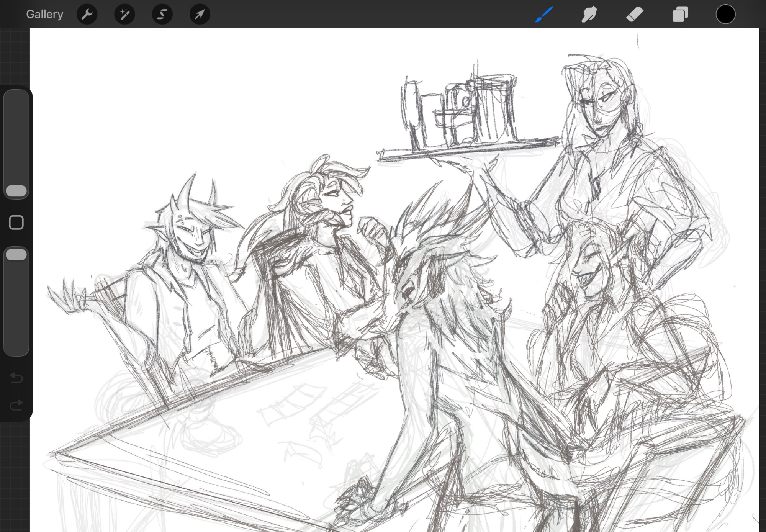Redo the last action
766x532 pixels.
tap(16, 405)
